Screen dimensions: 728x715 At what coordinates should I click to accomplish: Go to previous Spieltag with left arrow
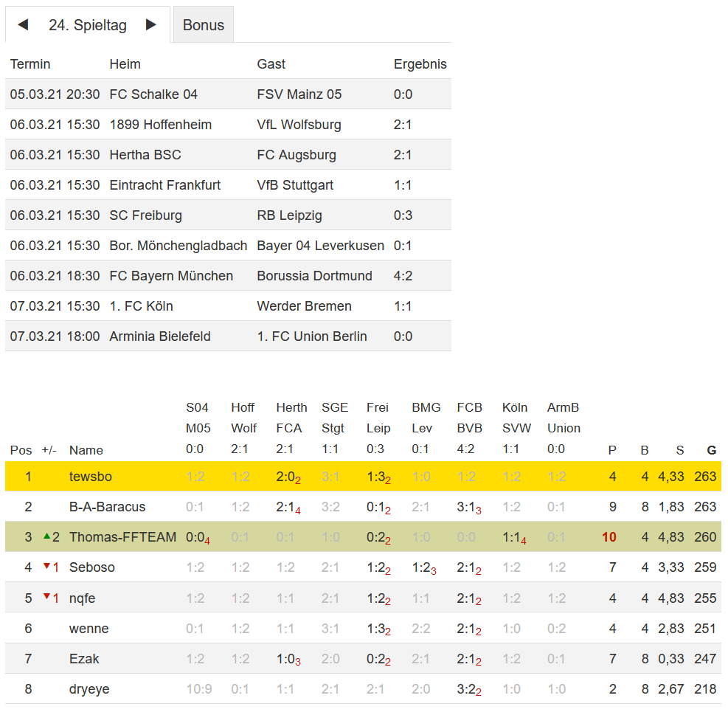tap(23, 25)
